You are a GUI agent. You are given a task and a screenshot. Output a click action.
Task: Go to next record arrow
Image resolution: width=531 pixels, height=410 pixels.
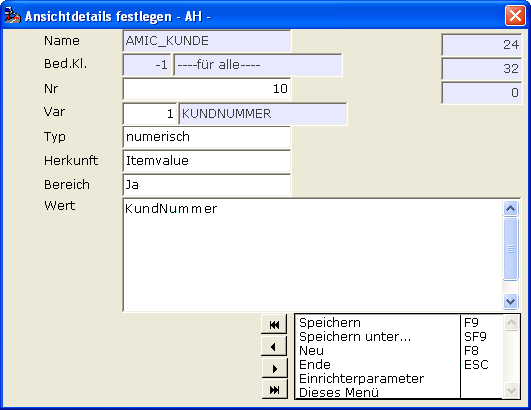[x=274, y=368]
